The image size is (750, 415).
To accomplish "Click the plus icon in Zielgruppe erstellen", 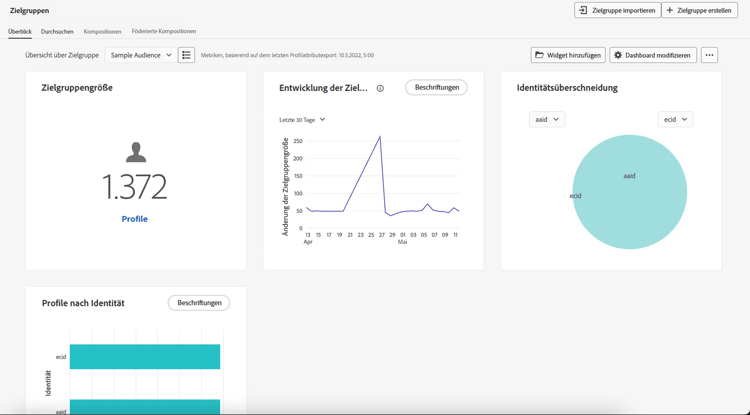I will click(x=670, y=10).
